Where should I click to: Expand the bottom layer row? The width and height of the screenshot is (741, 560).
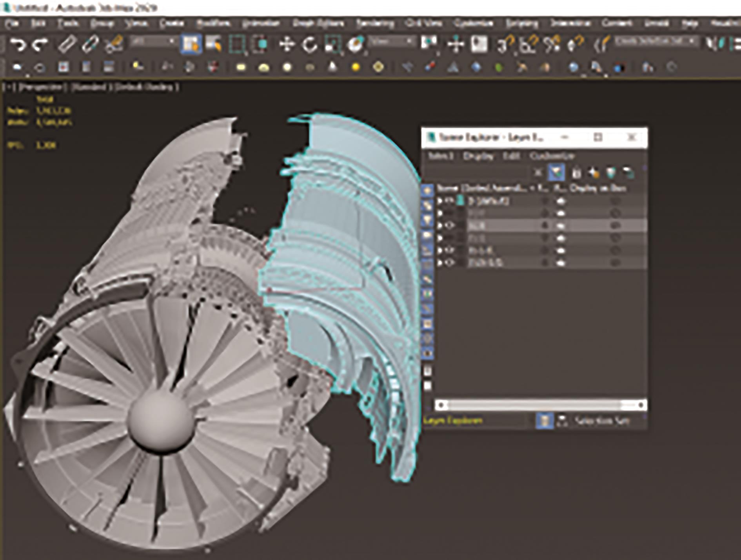coord(440,262)
